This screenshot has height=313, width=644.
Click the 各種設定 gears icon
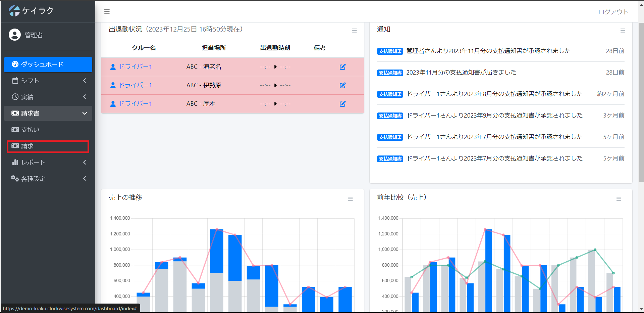click(x=15, y=178)
